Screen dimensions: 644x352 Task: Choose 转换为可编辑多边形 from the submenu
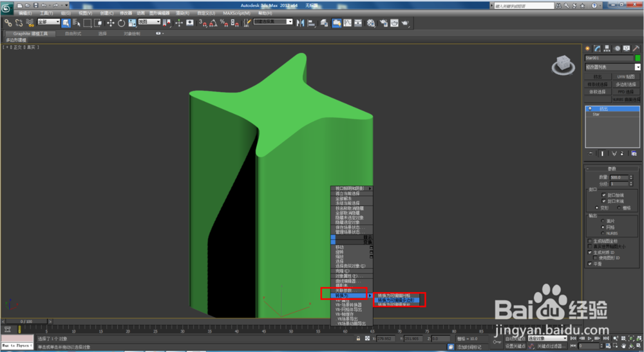coord(396,300)
